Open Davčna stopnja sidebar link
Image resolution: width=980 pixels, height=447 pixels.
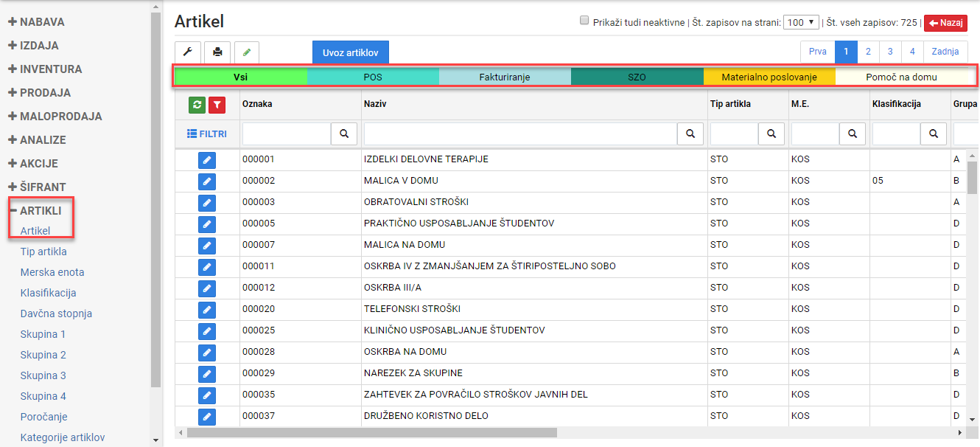pyautogui.click(x=56, y=313)
